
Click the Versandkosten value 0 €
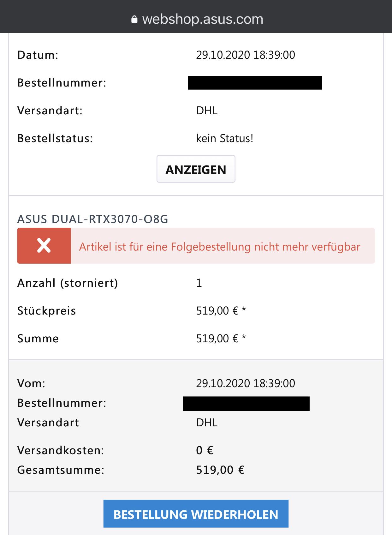205,450
